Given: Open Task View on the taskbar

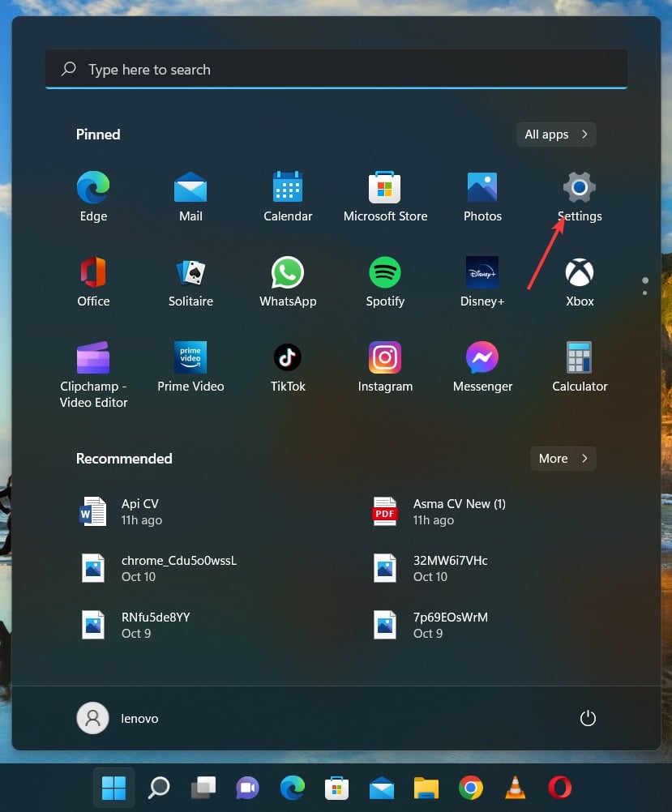Looking at the screenshot, I should coord(203,788).
